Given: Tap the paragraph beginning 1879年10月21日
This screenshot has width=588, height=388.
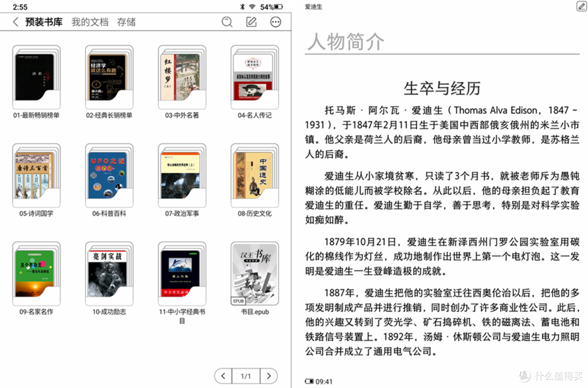Looking at the screenshot, I should [442, 256].
